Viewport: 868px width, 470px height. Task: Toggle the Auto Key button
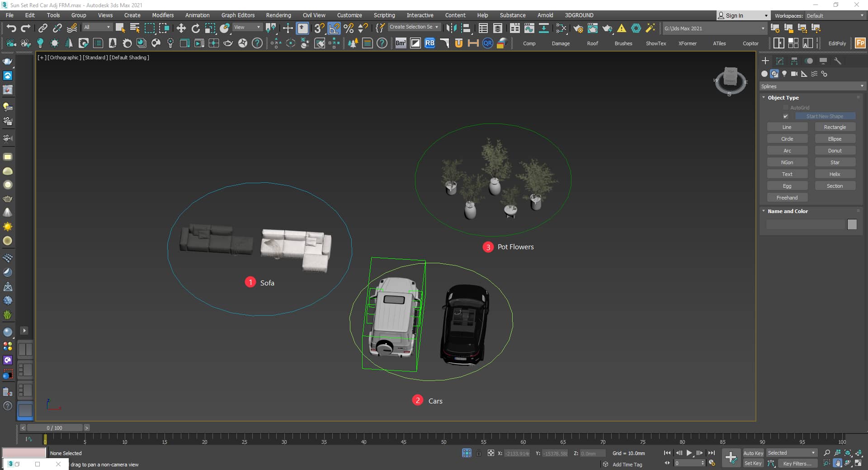[753, 453]
